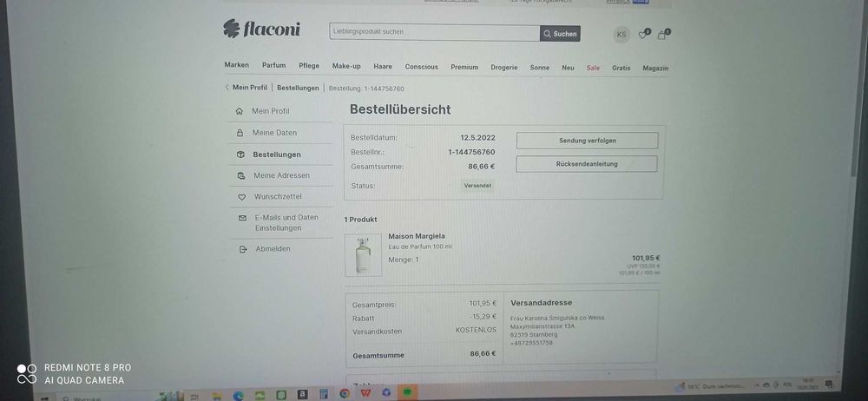Click the Versendet status badge

tap(477, 186)
